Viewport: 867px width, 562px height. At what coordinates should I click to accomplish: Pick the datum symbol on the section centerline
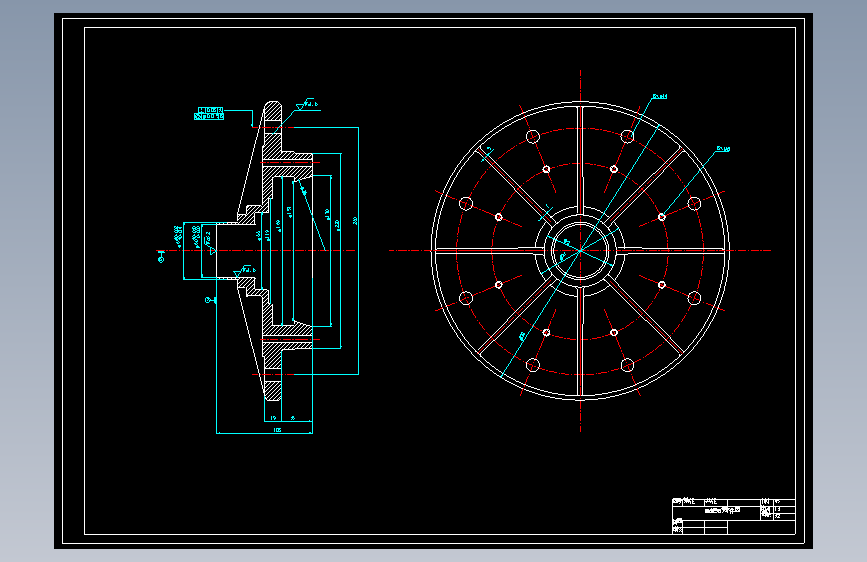161,256
